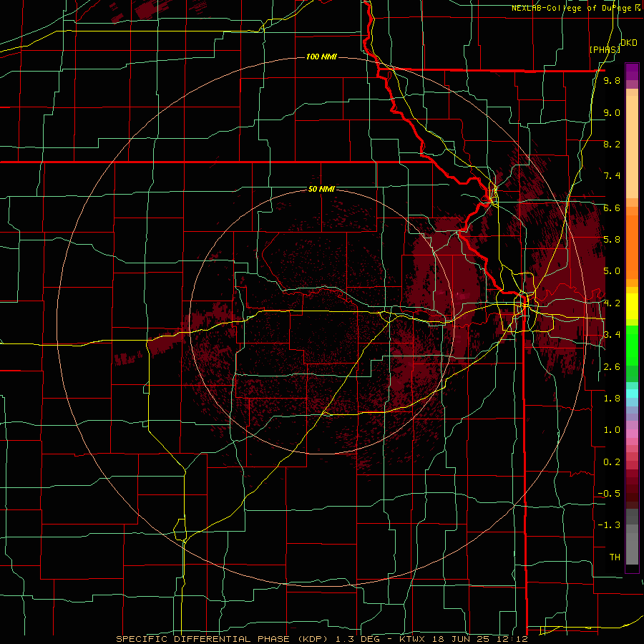Click the TH threshold label
Screen dimensions: 644x644
point(615,557)
